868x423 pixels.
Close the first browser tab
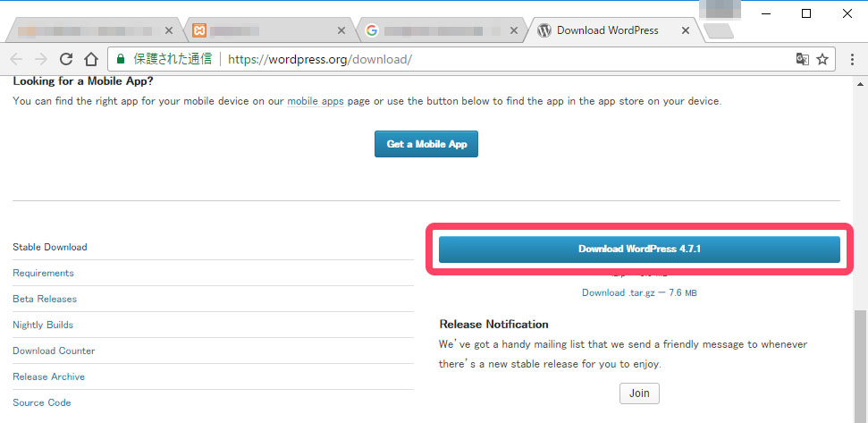169,30
